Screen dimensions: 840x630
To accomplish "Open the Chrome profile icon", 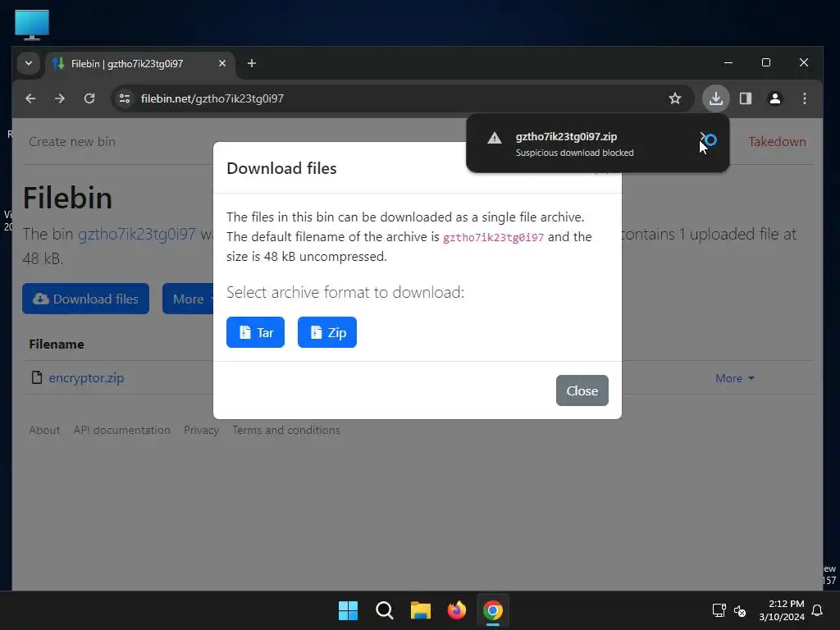I will tap(774, 98).
